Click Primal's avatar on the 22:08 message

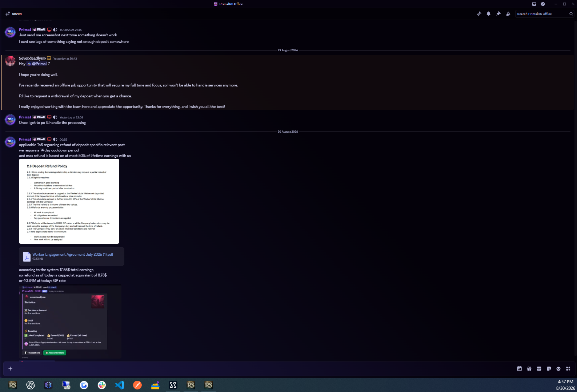pos(10,120)
